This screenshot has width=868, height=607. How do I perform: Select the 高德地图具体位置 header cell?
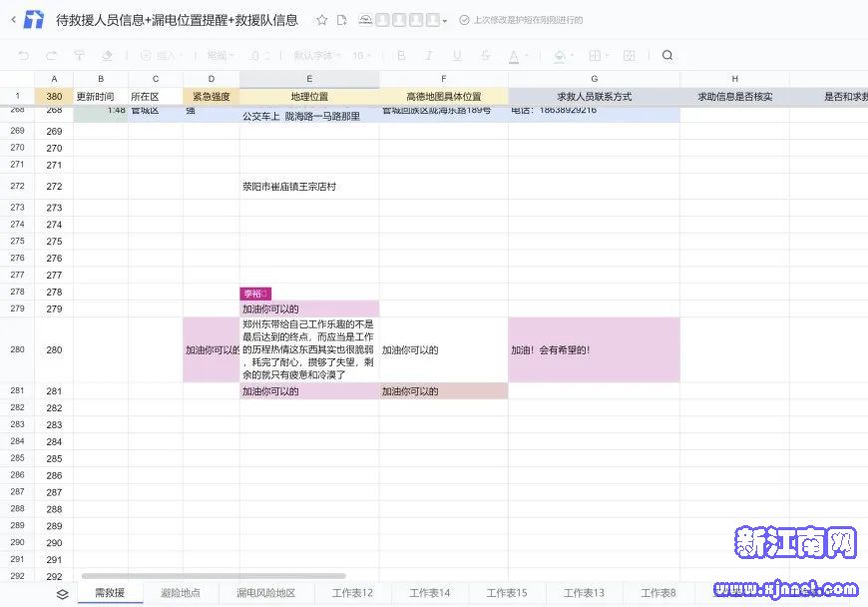[443, 97]
